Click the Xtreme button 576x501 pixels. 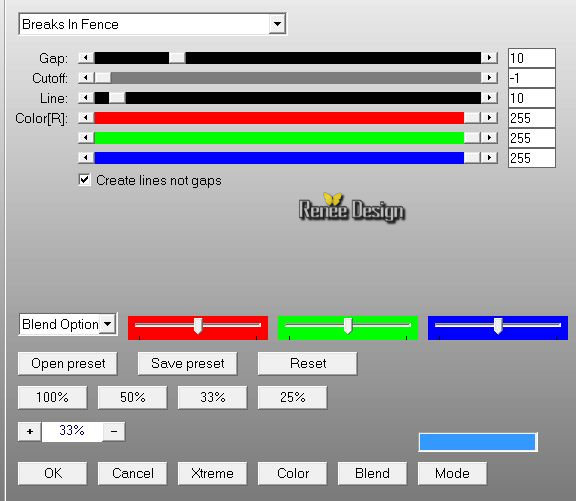212,473
